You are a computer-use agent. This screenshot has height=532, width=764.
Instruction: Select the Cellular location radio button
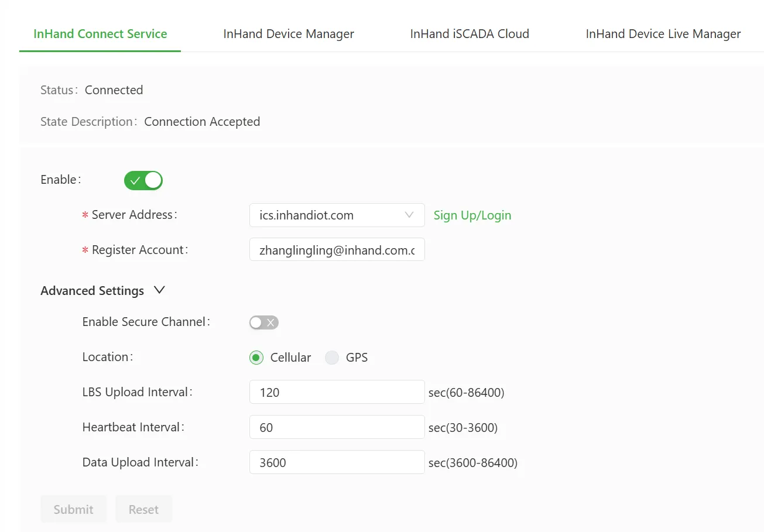(256, 358)
